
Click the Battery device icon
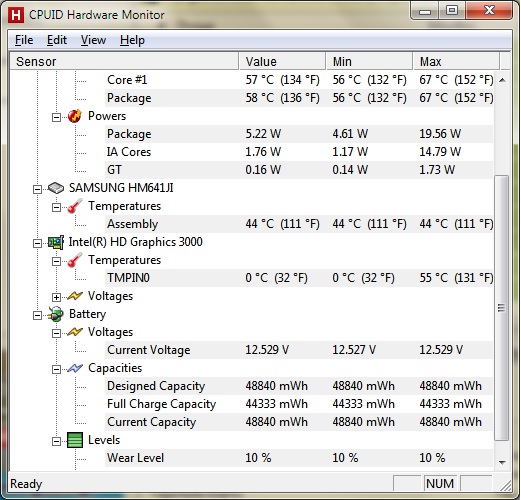click(x=56, y=314)
